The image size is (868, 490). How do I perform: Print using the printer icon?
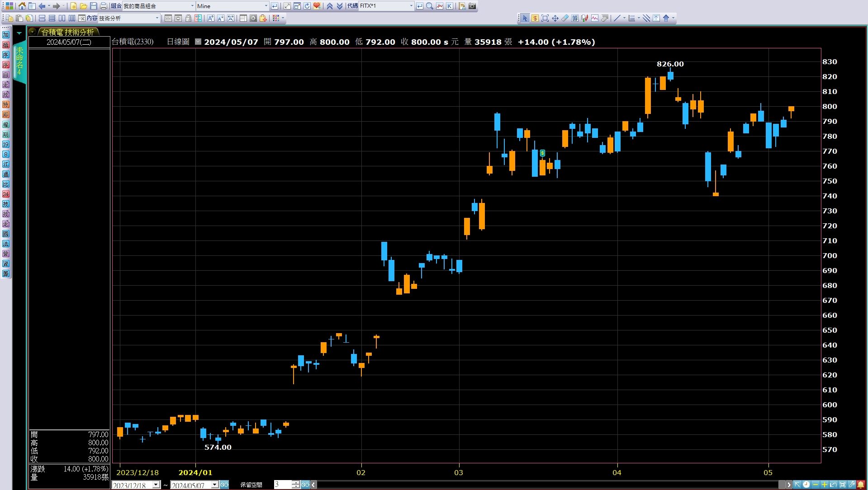[103, 6]
